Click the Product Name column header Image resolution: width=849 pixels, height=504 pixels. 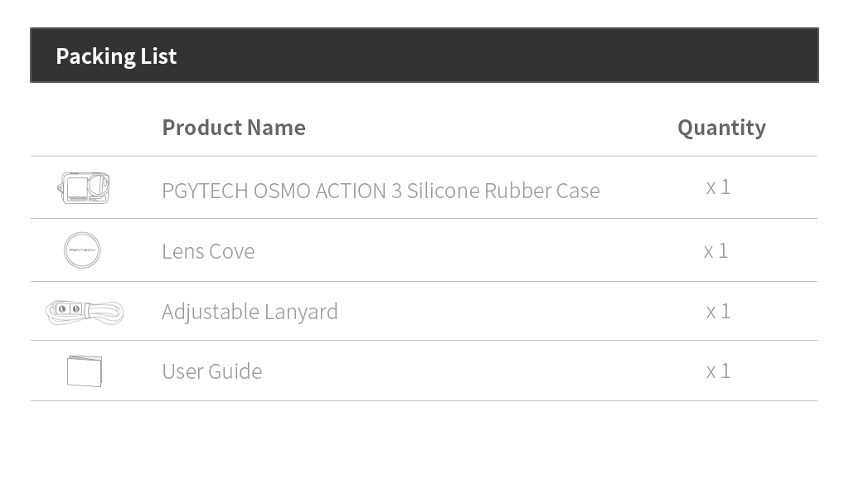tap(234, 128)
